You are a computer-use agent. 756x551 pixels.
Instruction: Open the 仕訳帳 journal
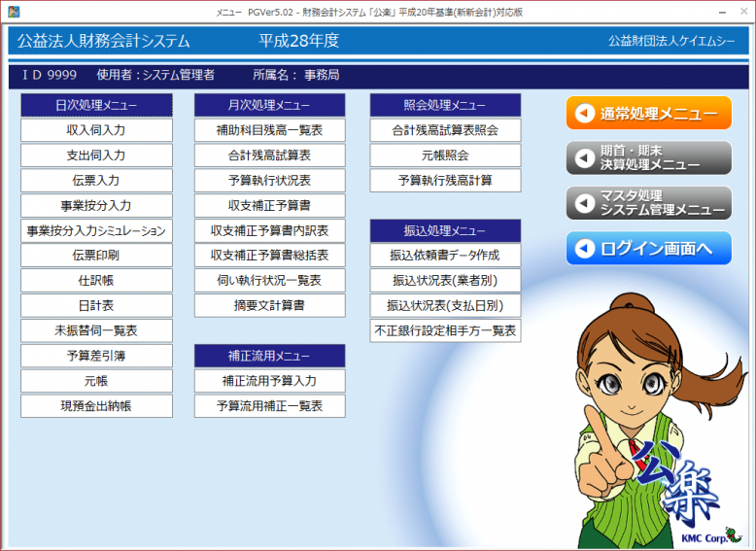coord(96,281)
